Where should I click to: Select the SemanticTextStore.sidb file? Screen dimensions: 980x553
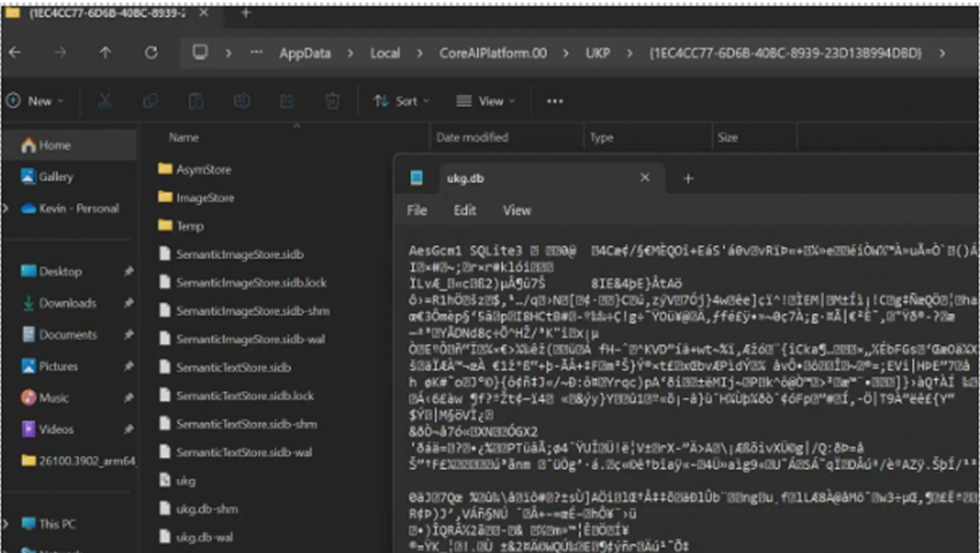pos(233,367)
